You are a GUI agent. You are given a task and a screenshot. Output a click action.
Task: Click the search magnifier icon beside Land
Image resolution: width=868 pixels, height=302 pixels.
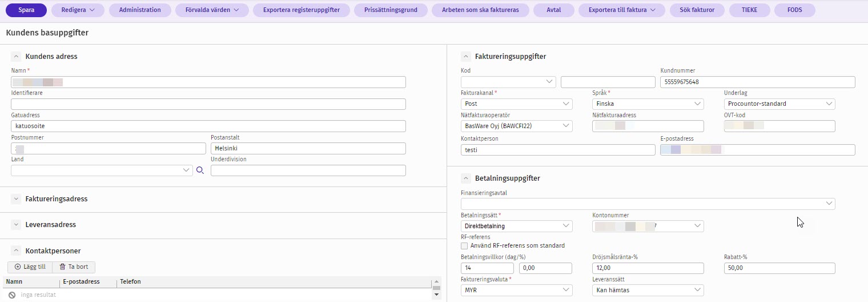[200, 170]
